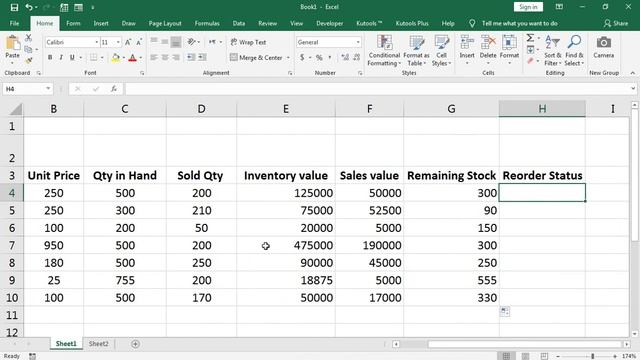The height and width of the screenshot is (360, 640).
Task: Toggle Wrap Text
Action: click(x=248, y=42)
